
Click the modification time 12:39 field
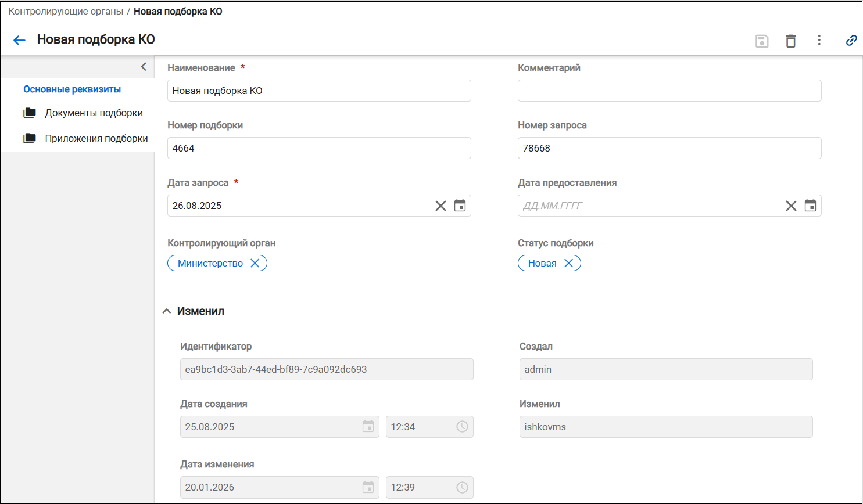[429, 487]
